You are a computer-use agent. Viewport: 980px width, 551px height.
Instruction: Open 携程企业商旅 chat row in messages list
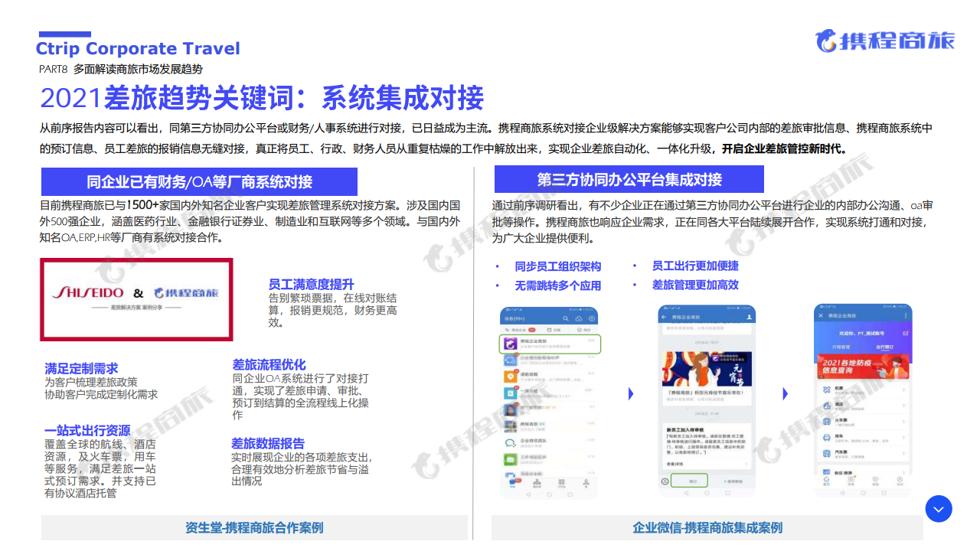click(x=550, y=344)
